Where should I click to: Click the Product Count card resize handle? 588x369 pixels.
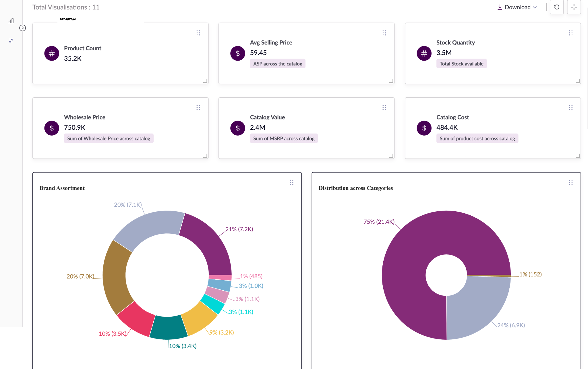click(205, 81)
